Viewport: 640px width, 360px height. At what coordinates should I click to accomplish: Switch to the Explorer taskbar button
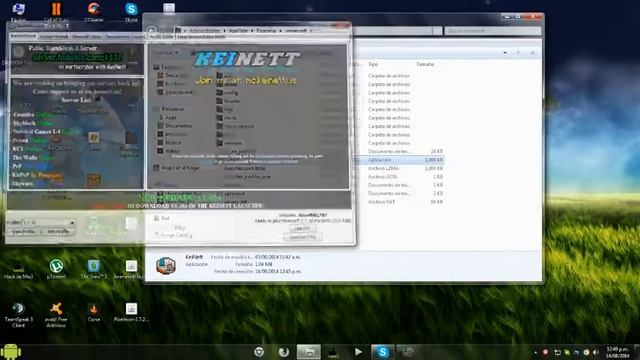pyautogui.click(x=309, y=352)
